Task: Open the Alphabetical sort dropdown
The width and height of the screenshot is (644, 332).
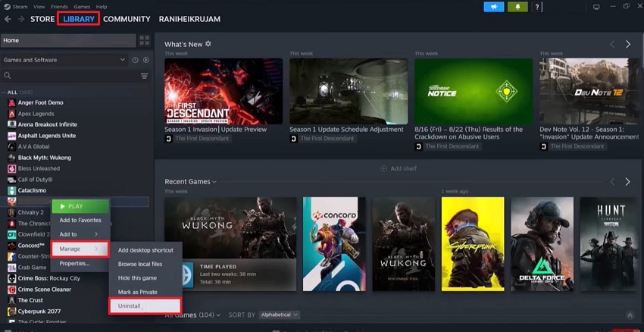Action: 280,315
